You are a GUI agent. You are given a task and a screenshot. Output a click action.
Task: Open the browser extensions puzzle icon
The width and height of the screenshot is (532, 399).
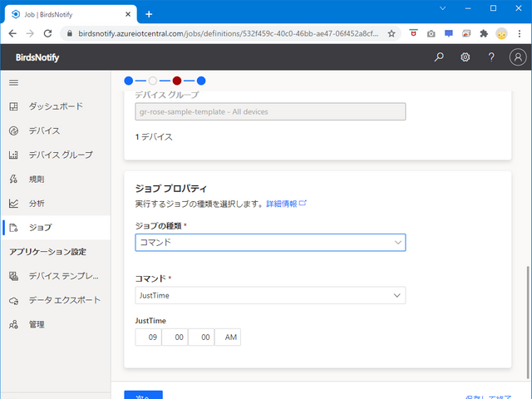484,33
